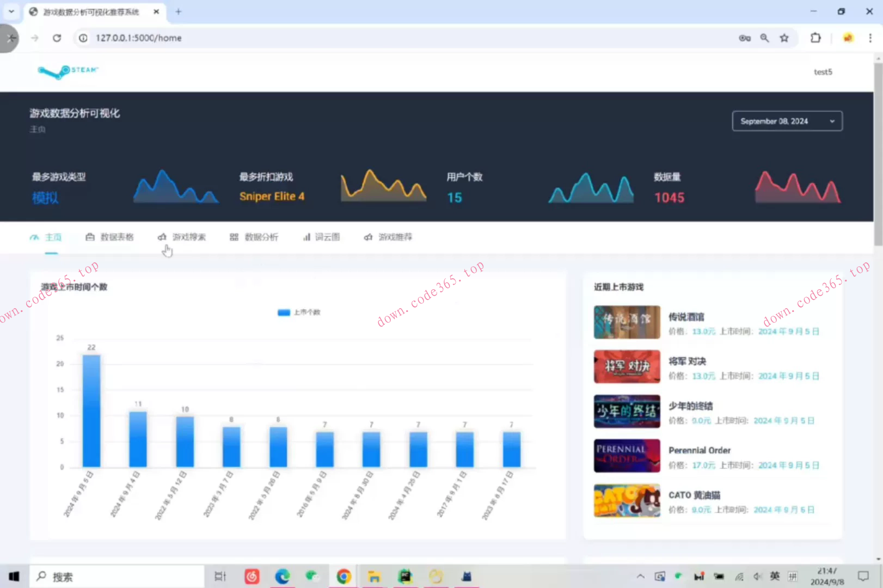Open the 将军 对决 game title link

[688, 362]
